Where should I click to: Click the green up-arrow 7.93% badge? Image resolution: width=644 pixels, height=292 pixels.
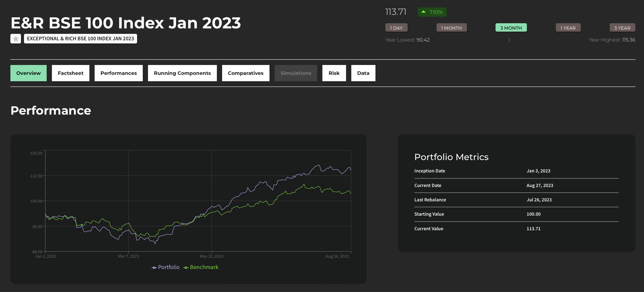pyautogui.click(x=432, y=12)
